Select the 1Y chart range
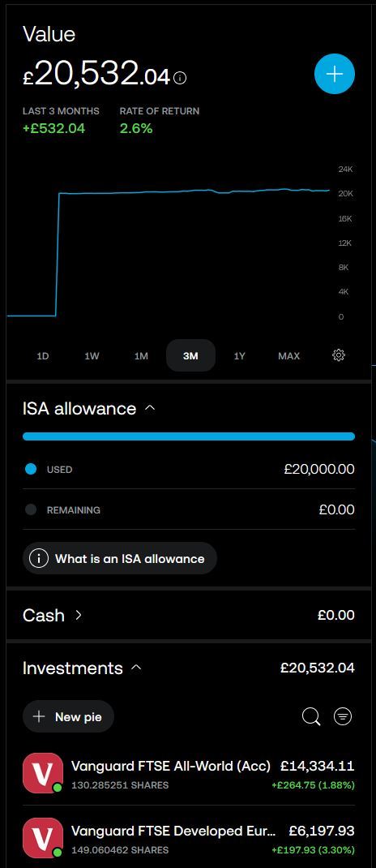376x868 pixels. (239, 356)
